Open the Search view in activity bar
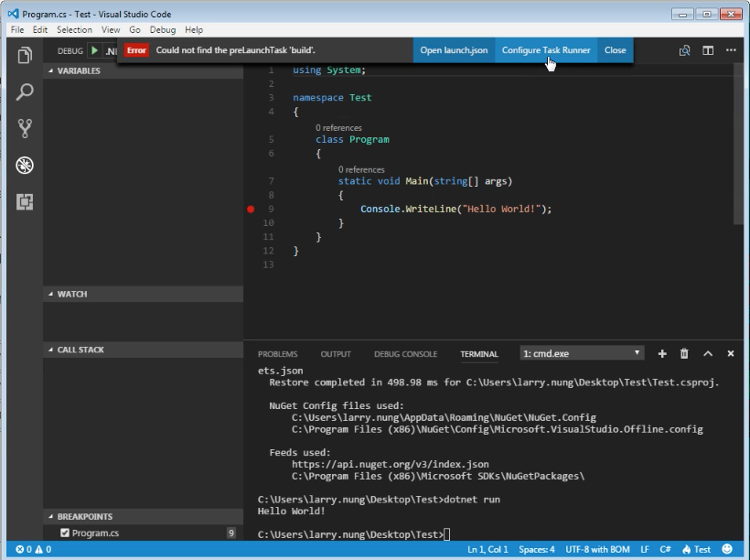 [x=25, y=92]
